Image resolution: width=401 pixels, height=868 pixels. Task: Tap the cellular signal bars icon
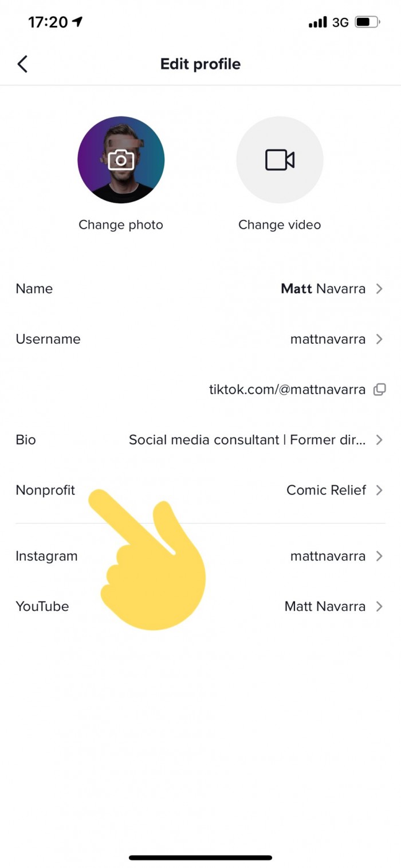pos(317,22)
